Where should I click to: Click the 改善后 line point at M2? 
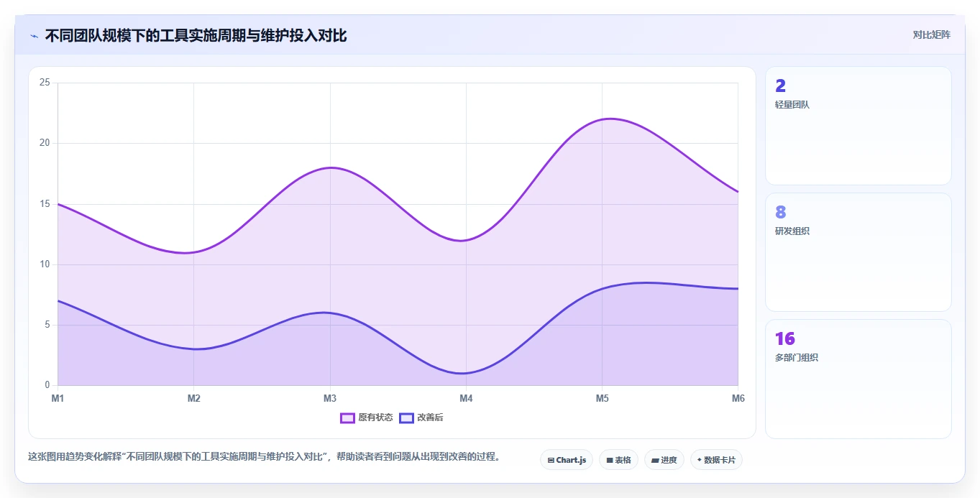pyautogui.click(x=193, y=349)
